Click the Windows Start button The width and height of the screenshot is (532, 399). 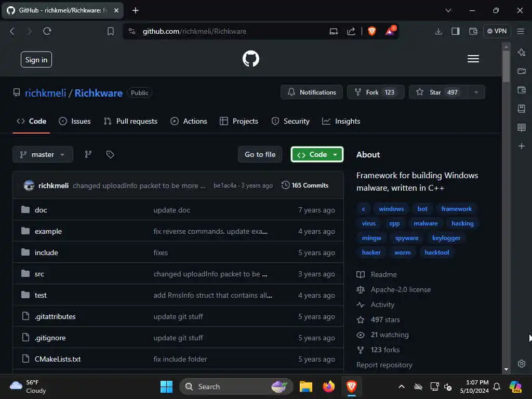tap(166, 387)
